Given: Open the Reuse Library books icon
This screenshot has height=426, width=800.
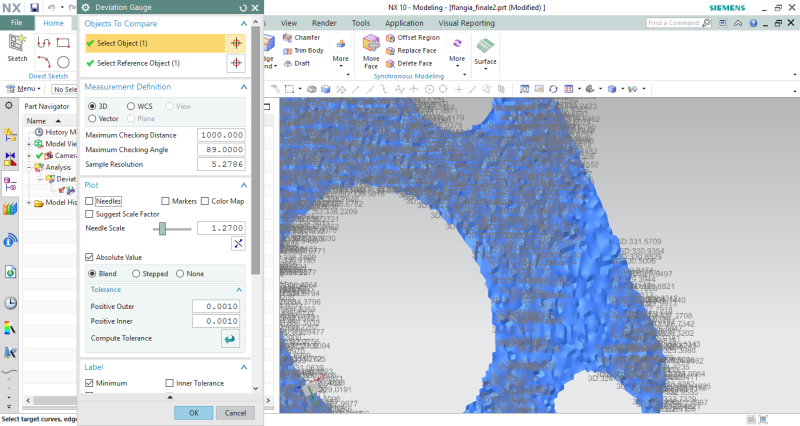Looking at the screenshot, I should 10,208.
